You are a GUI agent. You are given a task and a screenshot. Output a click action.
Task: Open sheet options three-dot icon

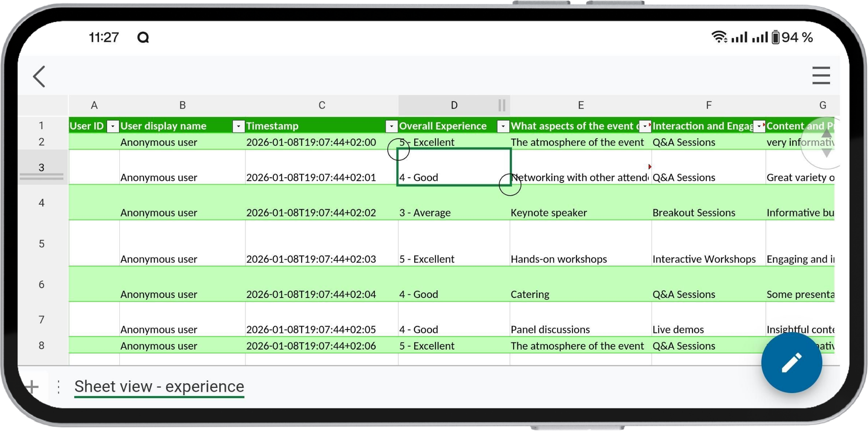point(58,387)
